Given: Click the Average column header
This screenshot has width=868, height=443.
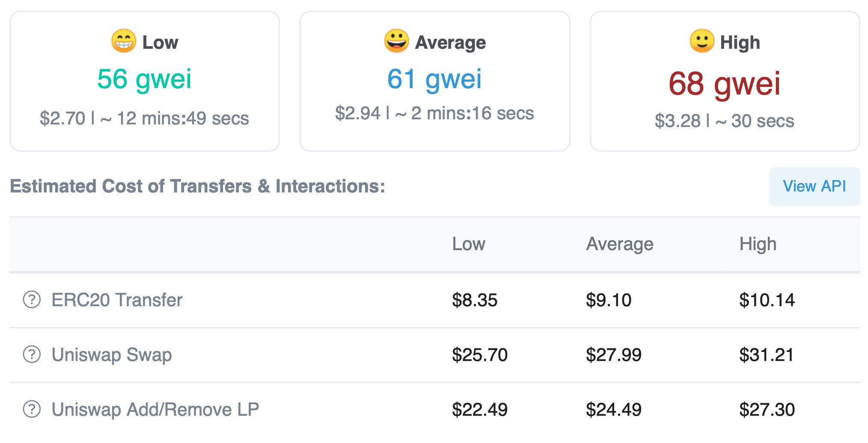Looking at the screenshot, I should tap(619, 244).
